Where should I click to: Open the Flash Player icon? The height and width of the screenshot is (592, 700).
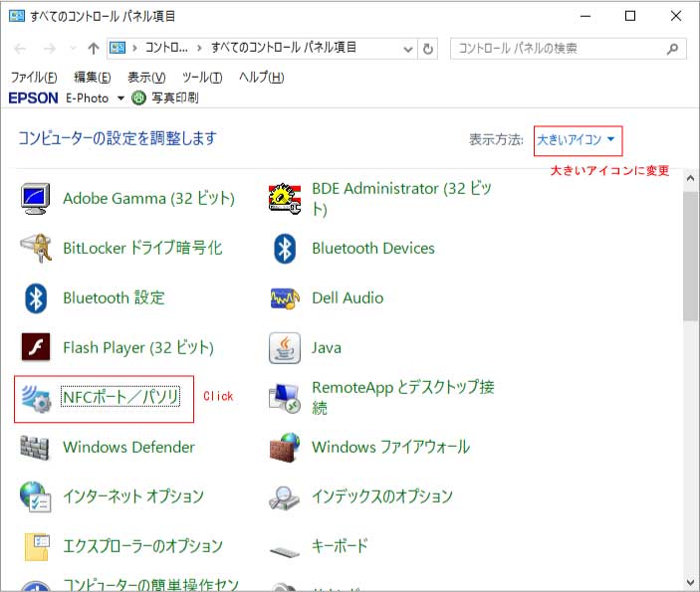[x=36, y=347]
